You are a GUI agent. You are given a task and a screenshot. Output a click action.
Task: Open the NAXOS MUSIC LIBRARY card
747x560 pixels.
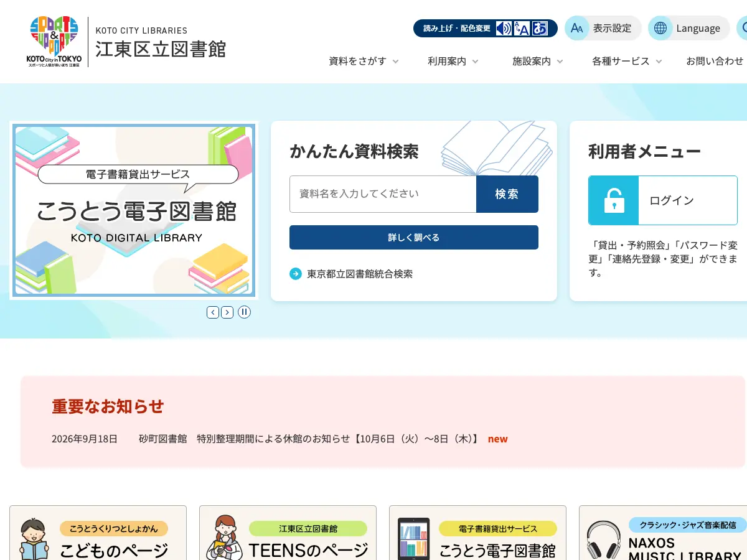663,533
